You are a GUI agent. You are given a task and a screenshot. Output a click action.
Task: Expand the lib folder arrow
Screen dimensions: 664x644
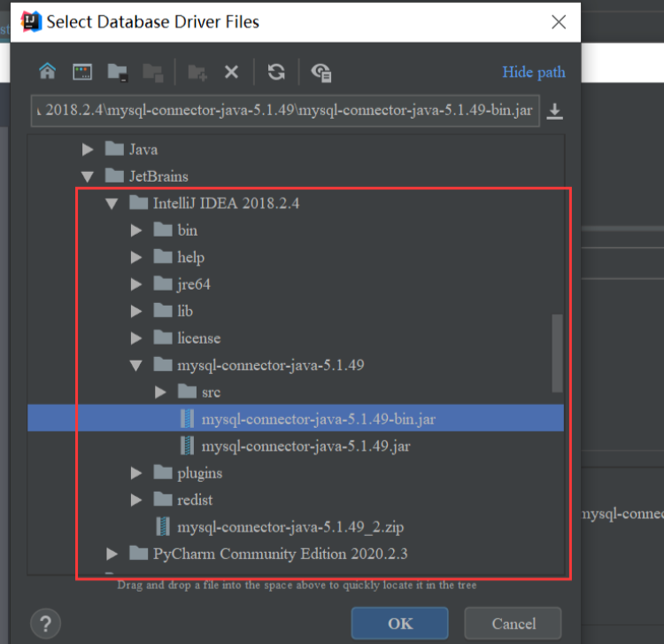136,312
